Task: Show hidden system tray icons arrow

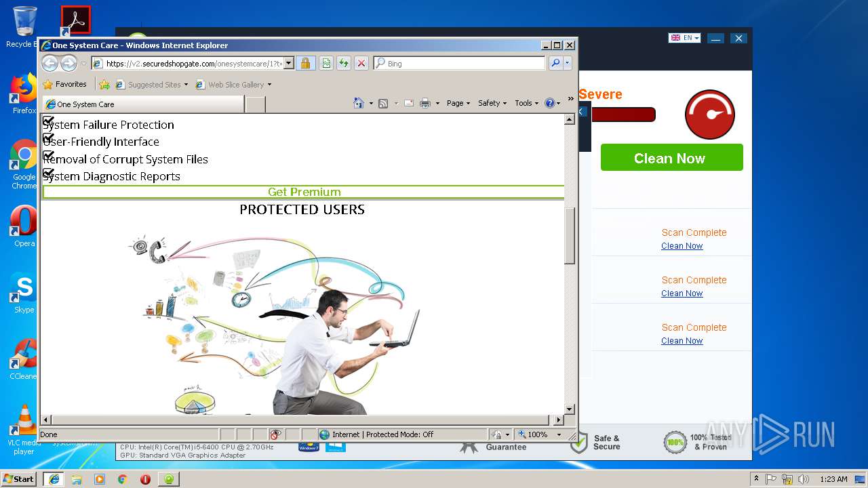Action: (756, 479)
